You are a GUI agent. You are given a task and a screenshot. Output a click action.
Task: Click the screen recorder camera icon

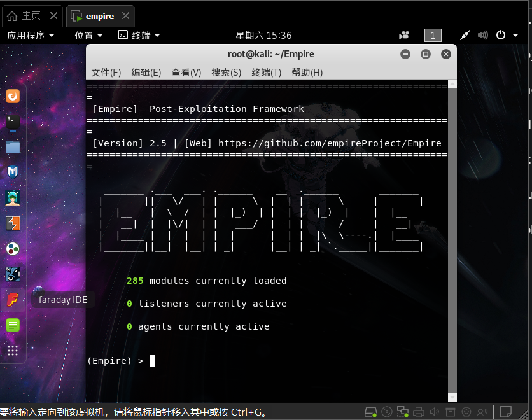pyautogui.click(x=404, y=35)
